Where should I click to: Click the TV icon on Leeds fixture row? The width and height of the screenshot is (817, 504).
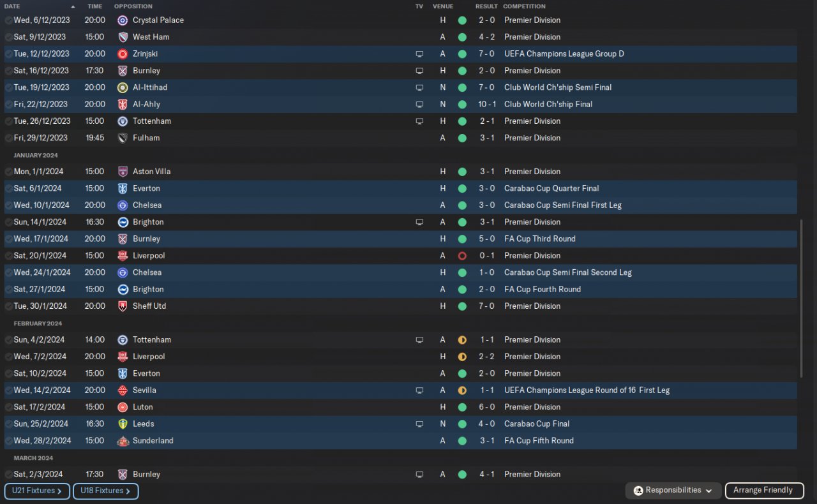point(419,424)
